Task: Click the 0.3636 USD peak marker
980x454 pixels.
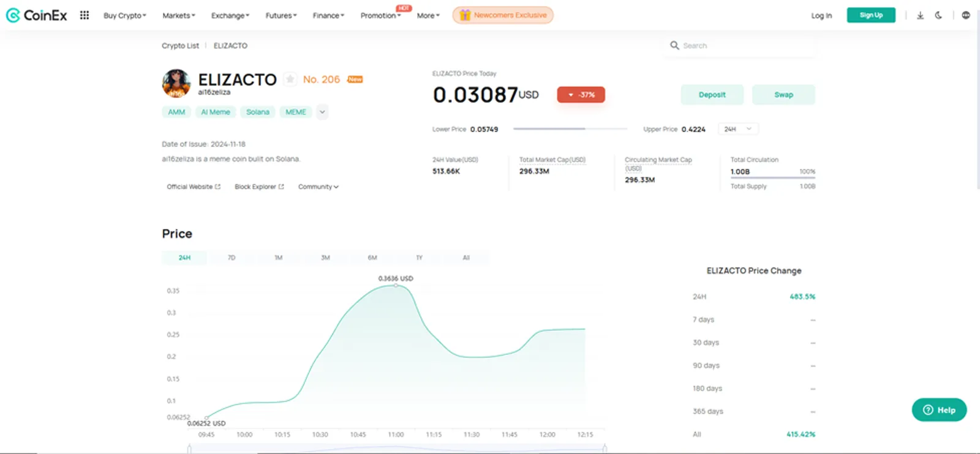Action: click(x=396, y=285)
